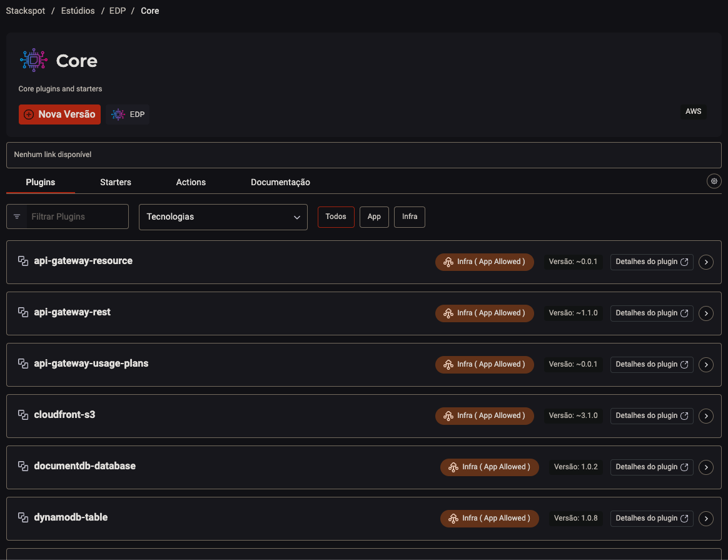Click the Nenhum link disponível text

pyautogui.click(x=53, y=155)
